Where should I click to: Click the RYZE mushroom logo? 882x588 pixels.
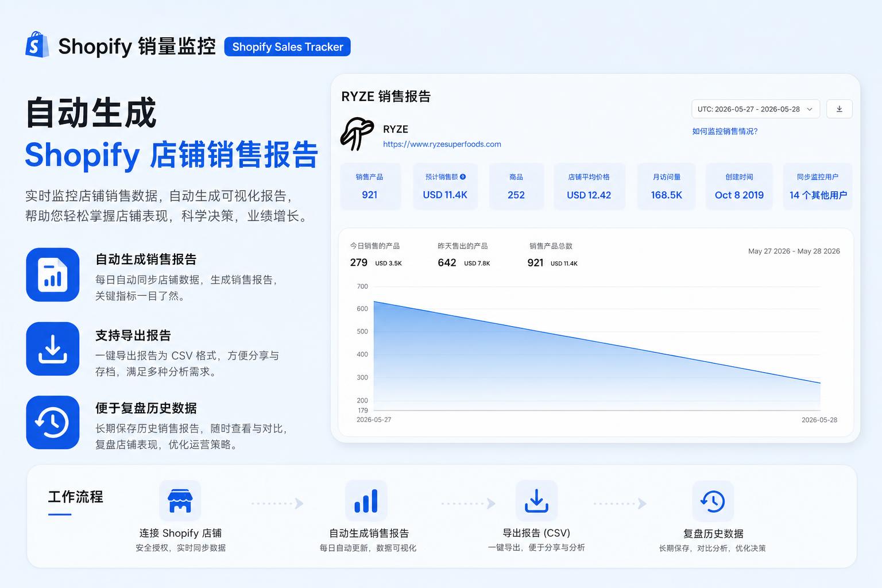pos(357,134)
